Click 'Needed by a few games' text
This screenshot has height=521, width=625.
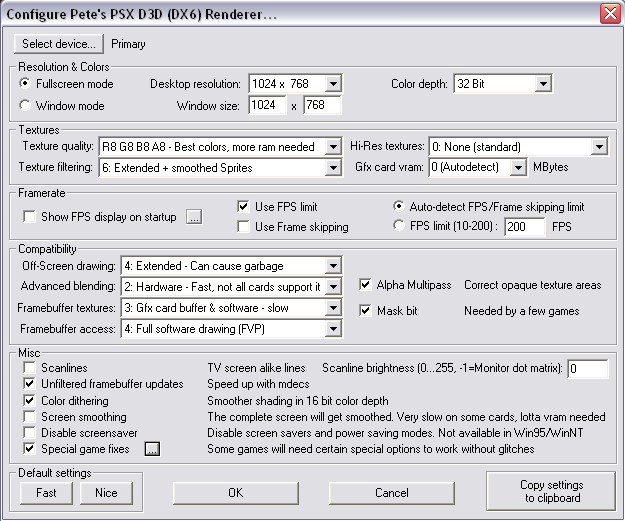522,311
